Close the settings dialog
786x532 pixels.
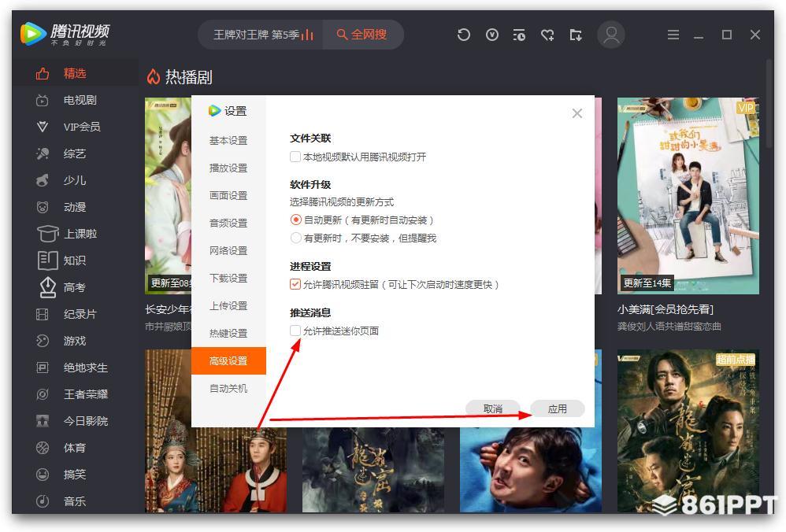(577, 113)
